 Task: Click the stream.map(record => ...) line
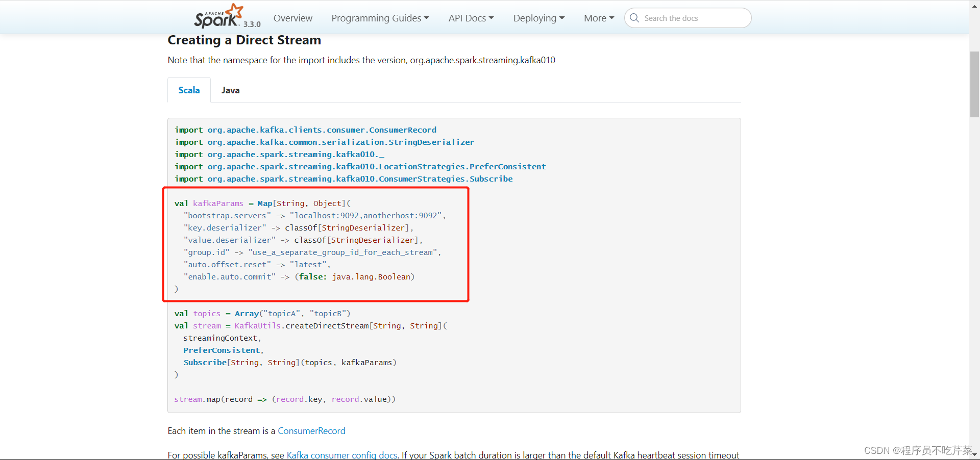pyautogui.click(x=285, y=399)
